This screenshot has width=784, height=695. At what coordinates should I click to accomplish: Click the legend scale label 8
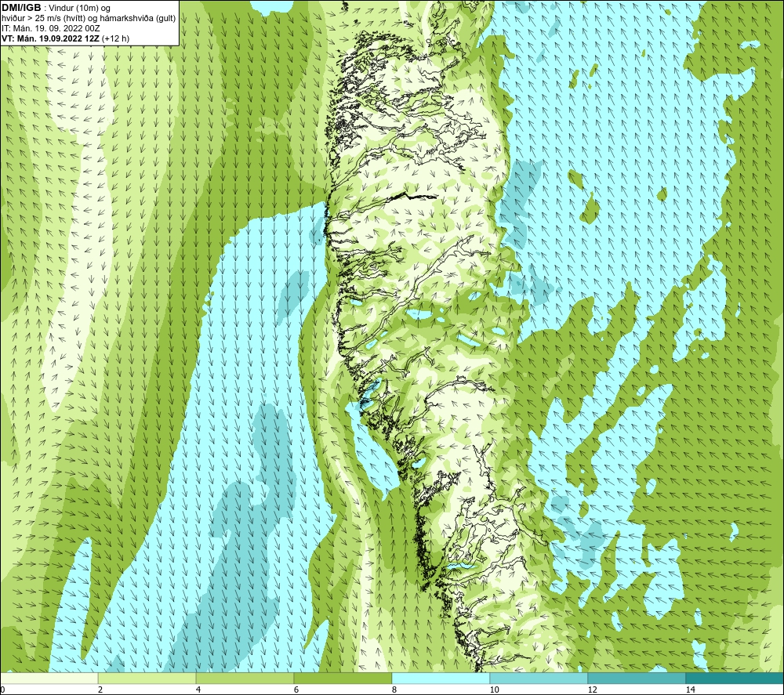[x=394, y=690]
